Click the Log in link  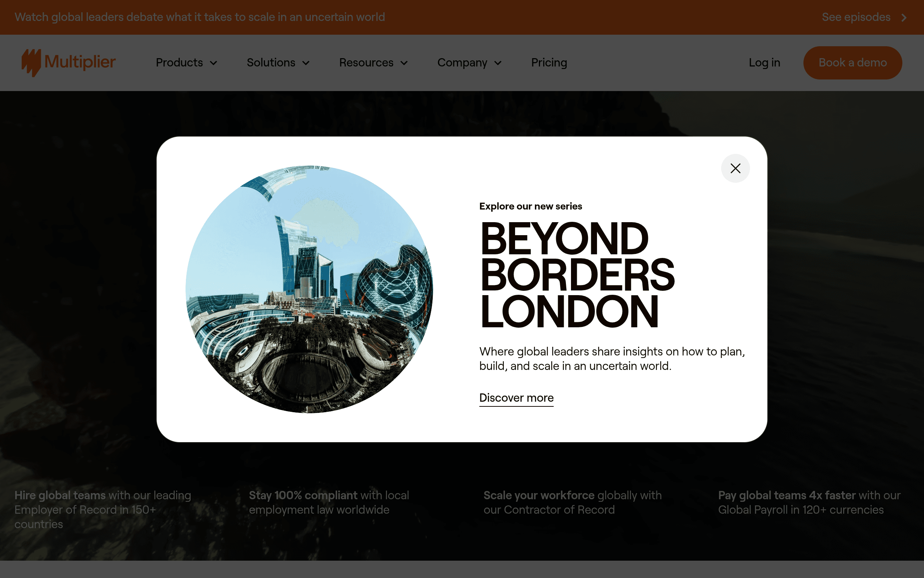[764, 63]
